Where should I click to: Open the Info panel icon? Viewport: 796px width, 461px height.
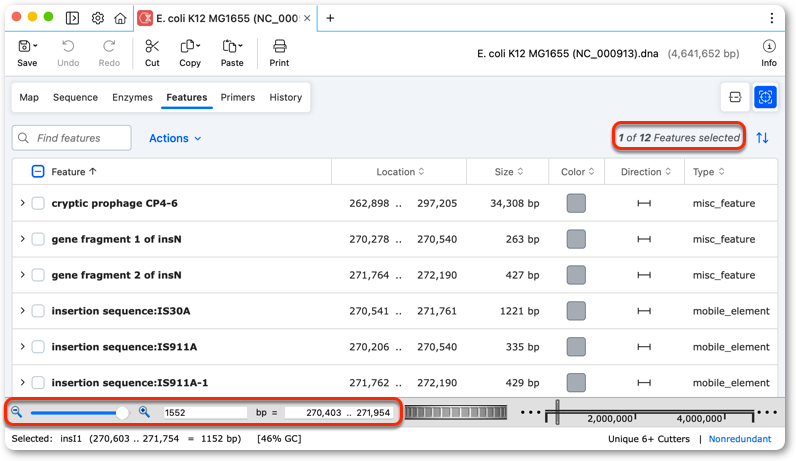tap(769, 46)
